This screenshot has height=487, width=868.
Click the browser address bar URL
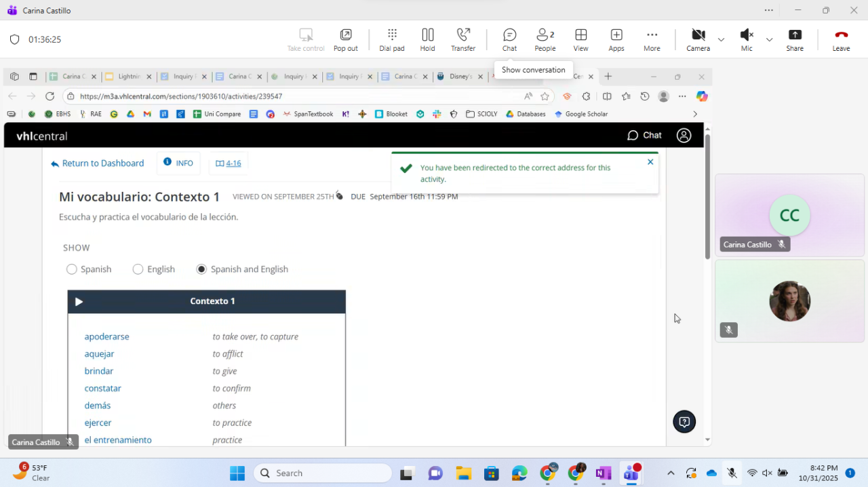(x=180, y=96)
